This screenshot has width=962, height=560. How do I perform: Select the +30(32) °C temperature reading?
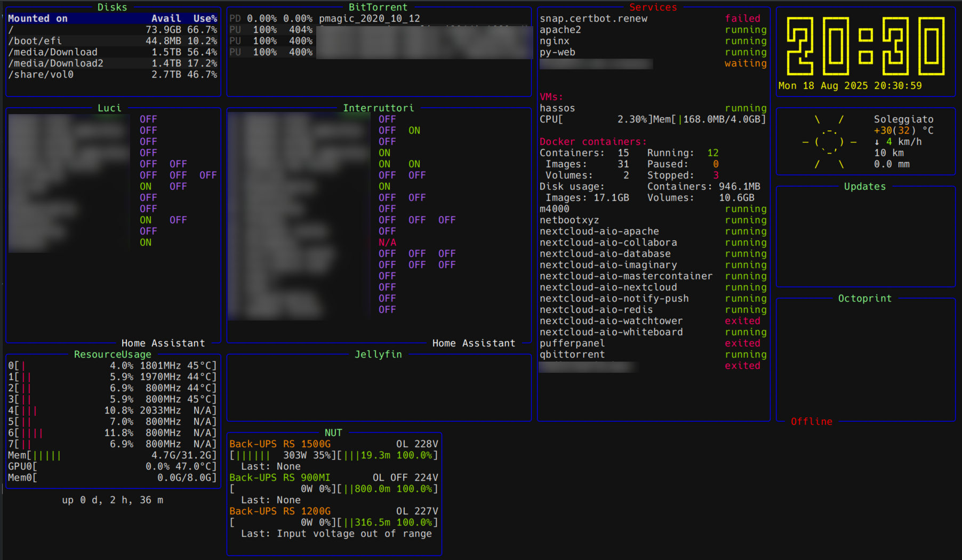(x=903, y=131)
